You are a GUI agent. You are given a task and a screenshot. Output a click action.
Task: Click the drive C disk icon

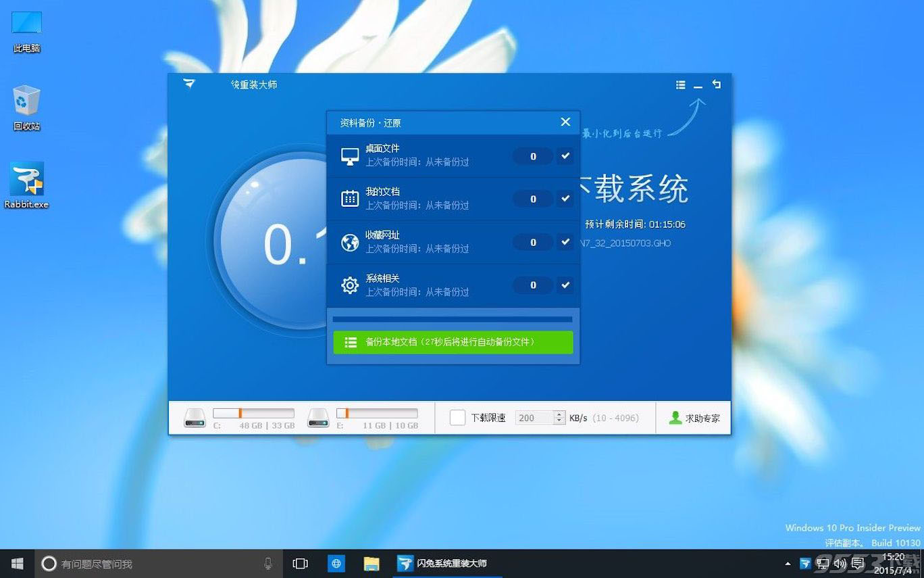tap(195, 417)
